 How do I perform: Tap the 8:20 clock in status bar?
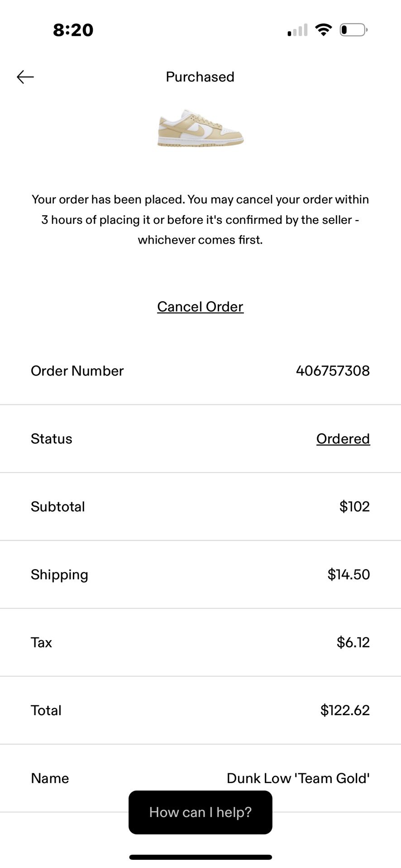[73, 30]
